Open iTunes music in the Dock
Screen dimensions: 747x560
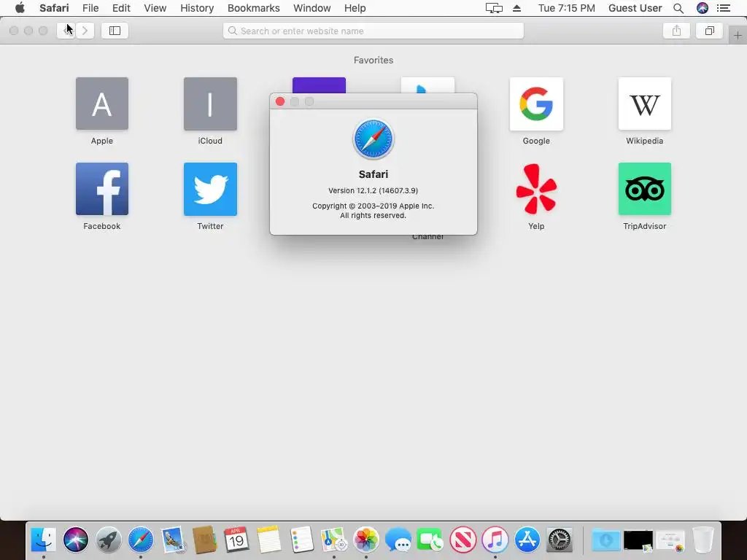coord(495,540)
